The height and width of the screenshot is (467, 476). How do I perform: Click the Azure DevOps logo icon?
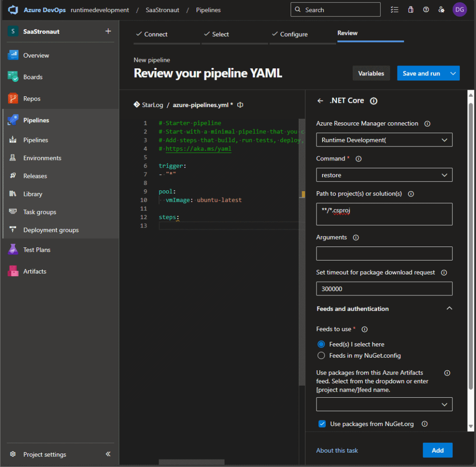tap(13, 10)
